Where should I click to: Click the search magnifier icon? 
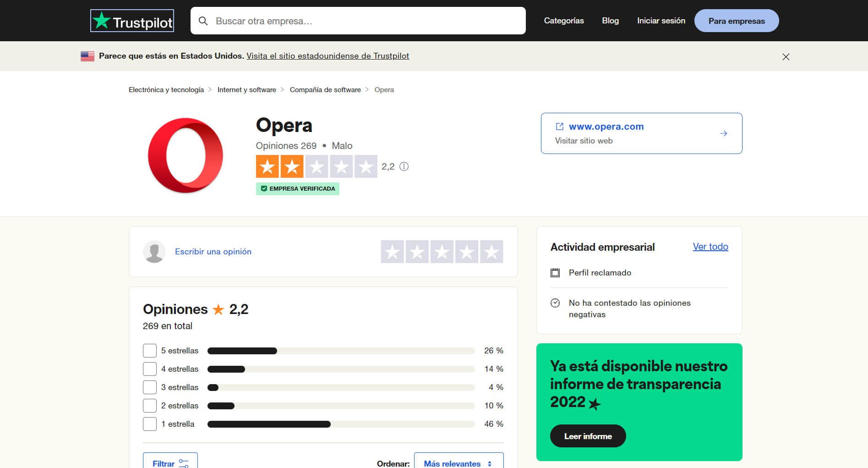203,21
